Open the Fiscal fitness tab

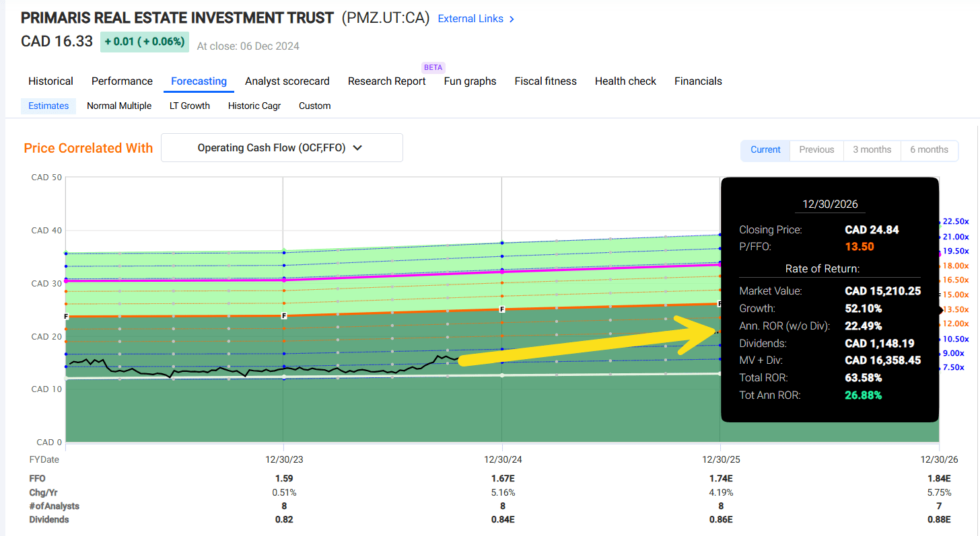tap(545, 81)
